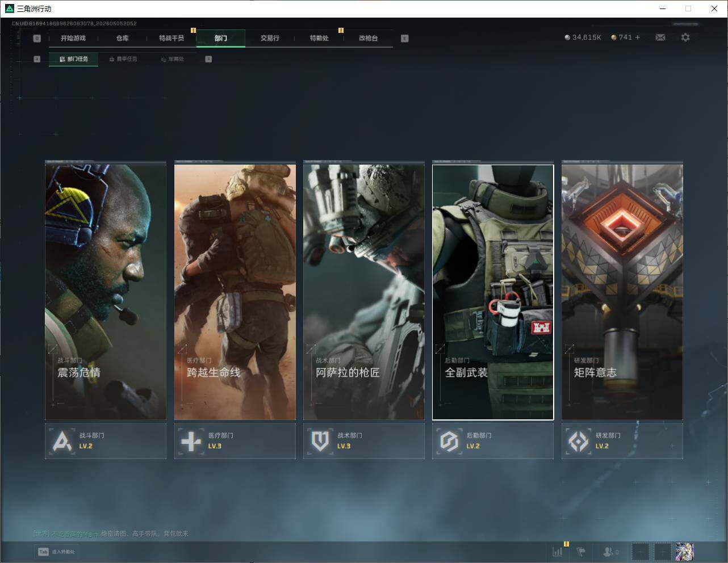The height and width of the screenshot is (563, 728).
Task: Click the 战术部门 shield icon
Action: (x=320, y=441)
